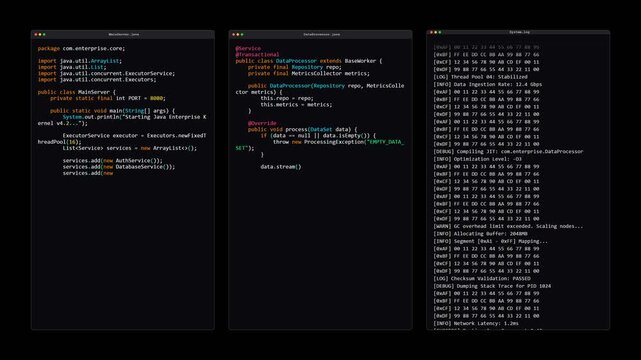641x360 pixels.
Task: Click the 'this.metrics = metrics;' line
Action: (x=296, y=104)
